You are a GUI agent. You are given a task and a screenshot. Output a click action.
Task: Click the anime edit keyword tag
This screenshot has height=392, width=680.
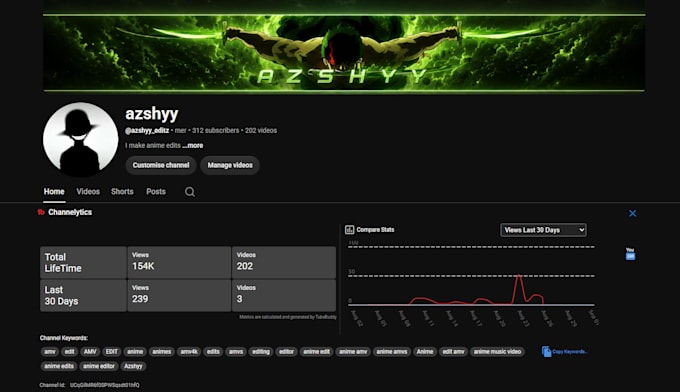[x=317, y=352]
